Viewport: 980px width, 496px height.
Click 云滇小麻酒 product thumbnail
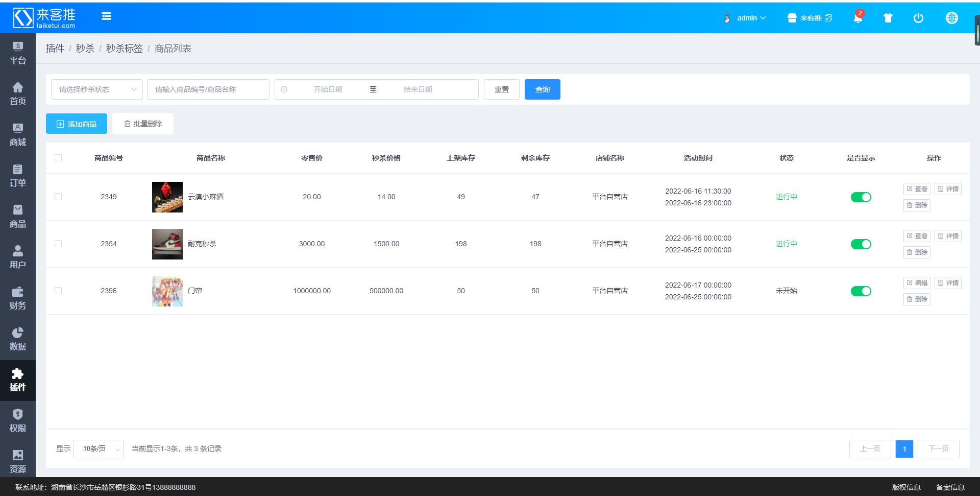pos(167,197)
